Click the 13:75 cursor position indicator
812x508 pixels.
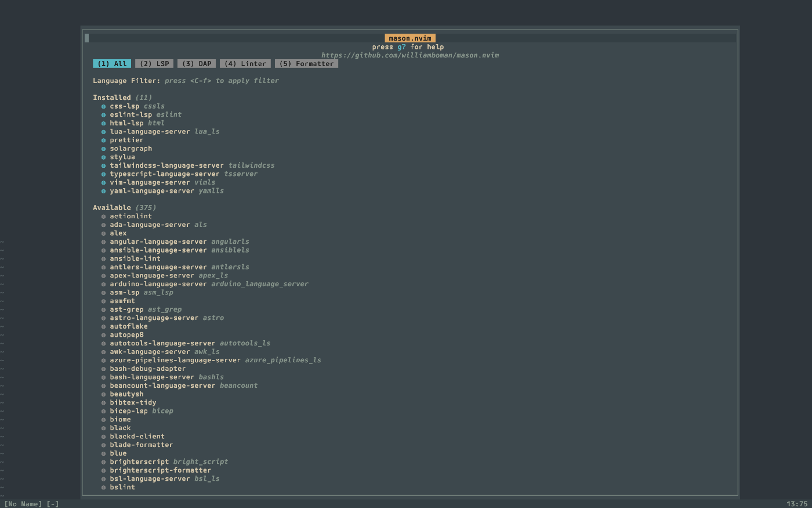pos(797,504)
